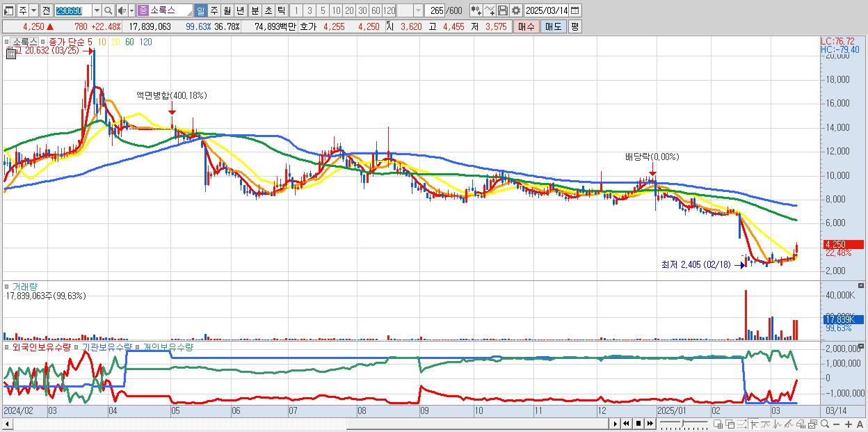
Task: Select the 5 interval button
Action: pos(323,10)
